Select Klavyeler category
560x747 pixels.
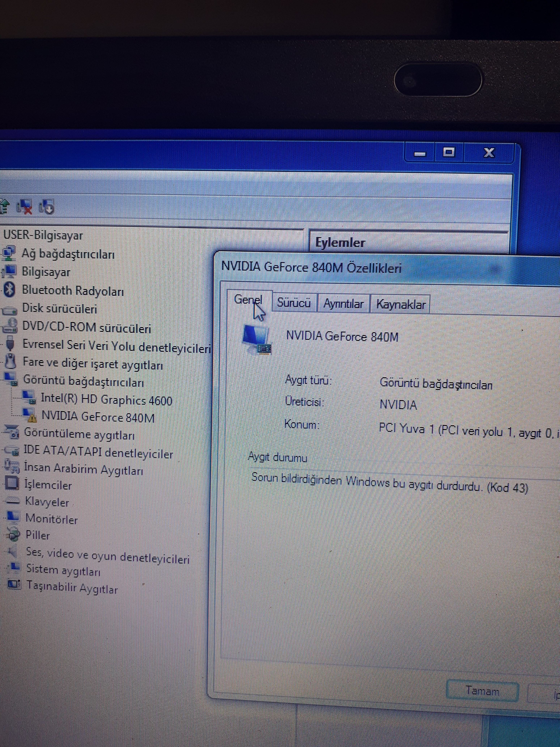(x=47, y=502)
